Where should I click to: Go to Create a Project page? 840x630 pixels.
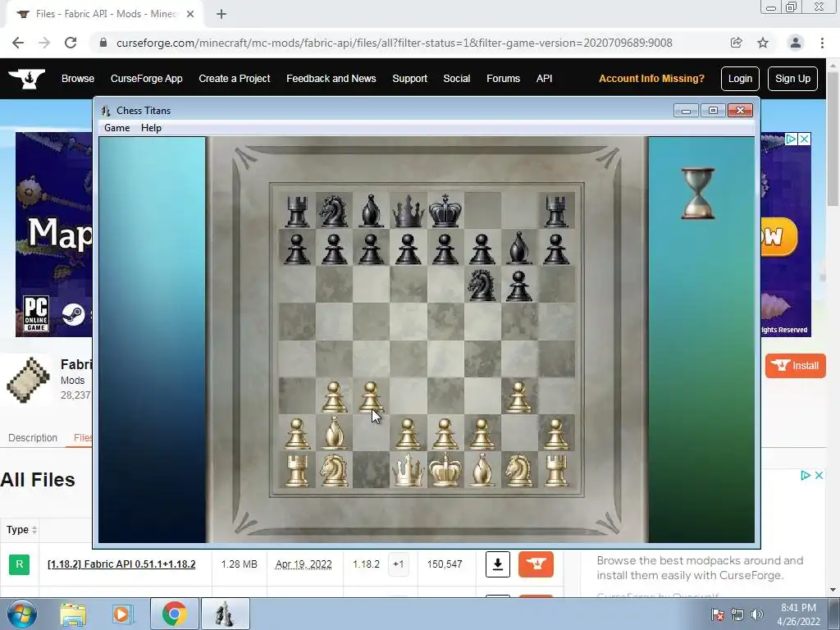234,79
